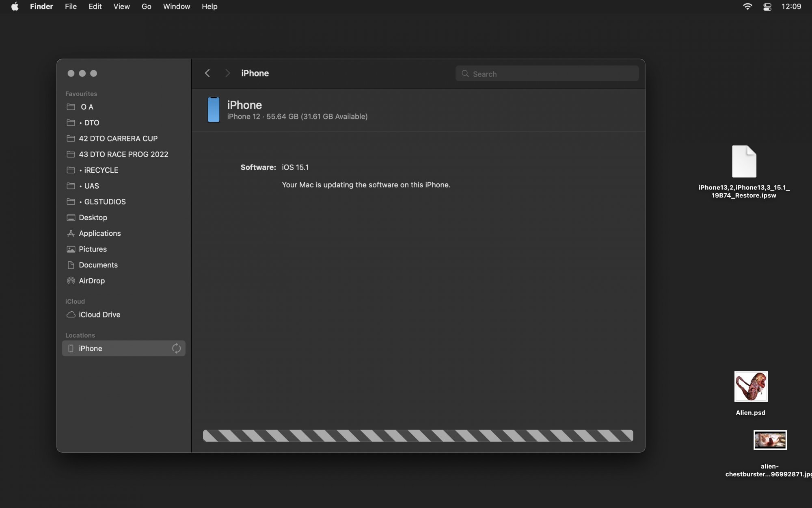Viewport: 812px width, 508px height.
Task: Open AirDrop in the sidebar
Action: 92,281
